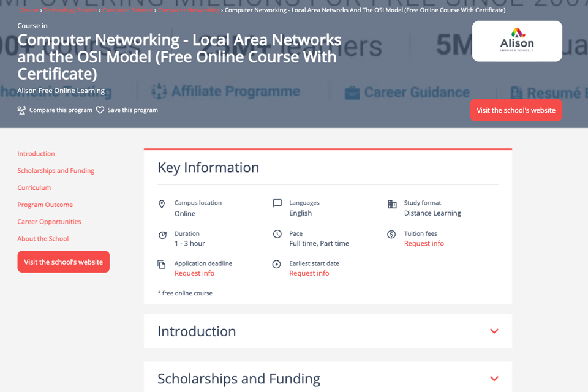This screenshot has width=588, height=392.
Task: Jump to Scholarships and Funding in sidebar
Action: tap(56, 171)
